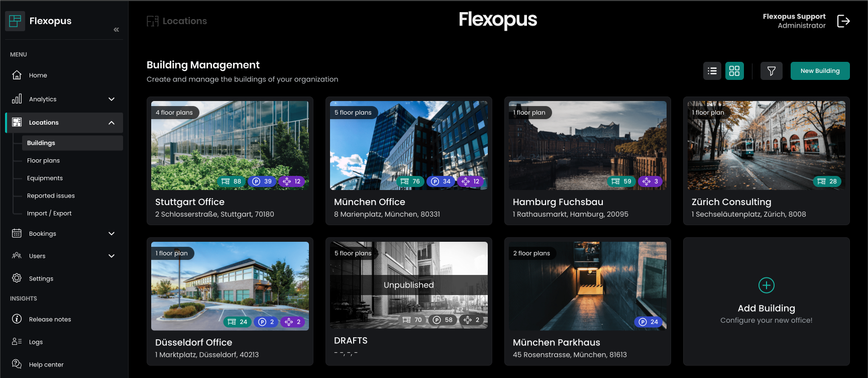This screenshot has width=868, height=378.
Task: Expand the Users menu chevron
Action: click(x=112, y=256)
